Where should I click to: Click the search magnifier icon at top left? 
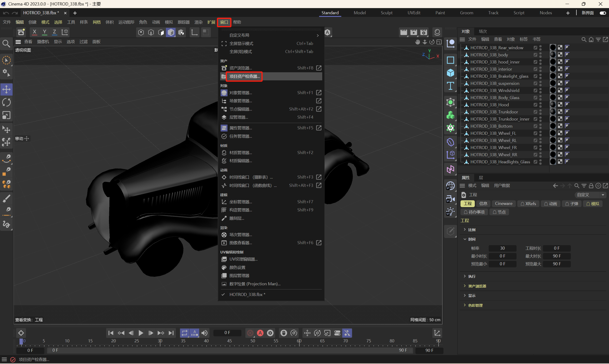coord(6,44)
